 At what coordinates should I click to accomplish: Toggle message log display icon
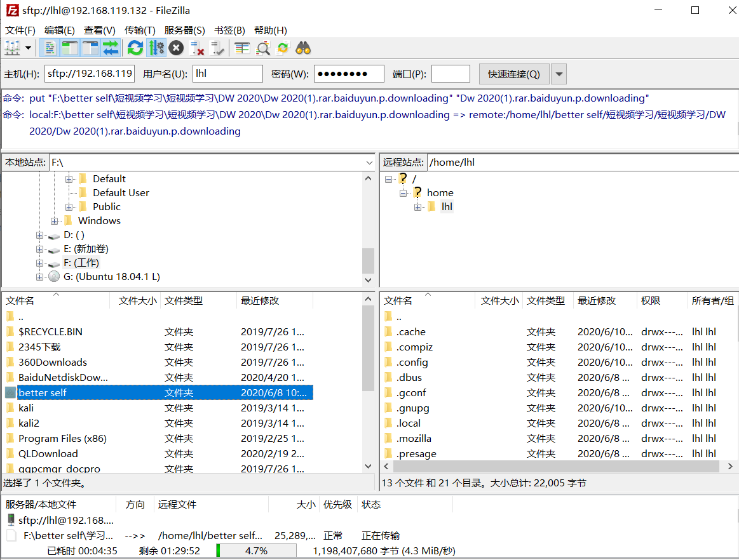pyautogui.click(x=50, y=48)
